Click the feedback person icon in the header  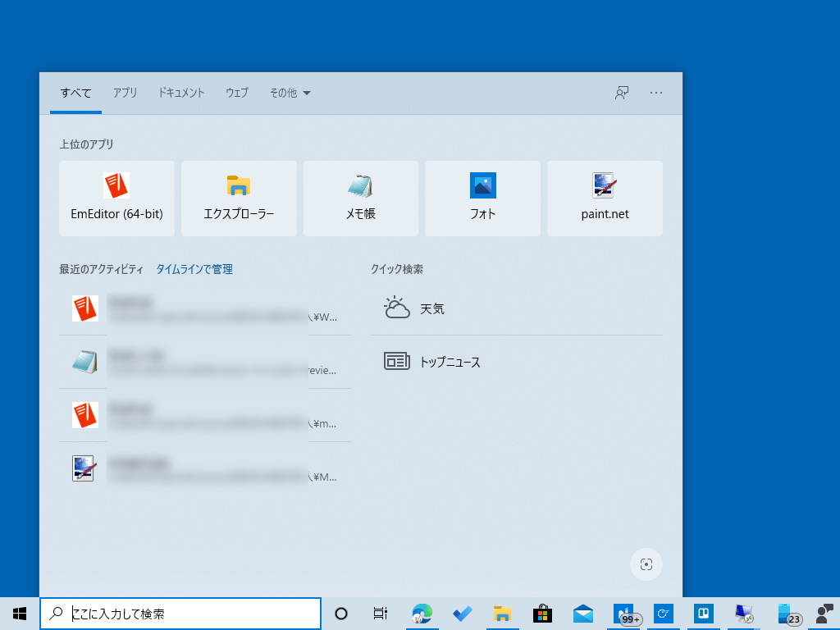tap(621, 93)
